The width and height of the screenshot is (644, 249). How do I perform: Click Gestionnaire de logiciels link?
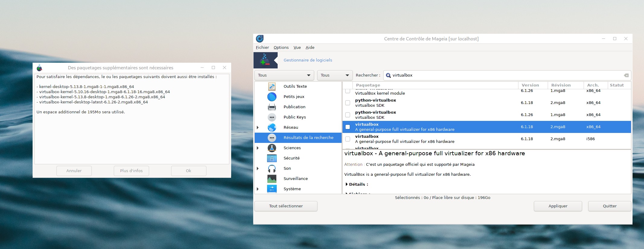coord(308,60)
